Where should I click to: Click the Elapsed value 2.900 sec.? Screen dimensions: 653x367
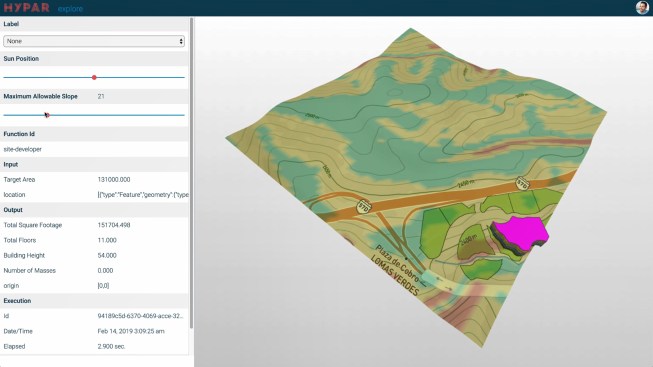(111, 346)
